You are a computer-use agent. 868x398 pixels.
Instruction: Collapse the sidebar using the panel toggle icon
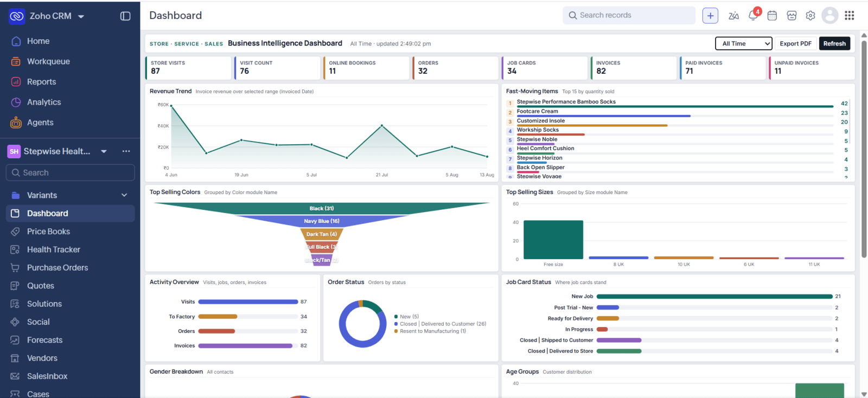pos(125,16)
